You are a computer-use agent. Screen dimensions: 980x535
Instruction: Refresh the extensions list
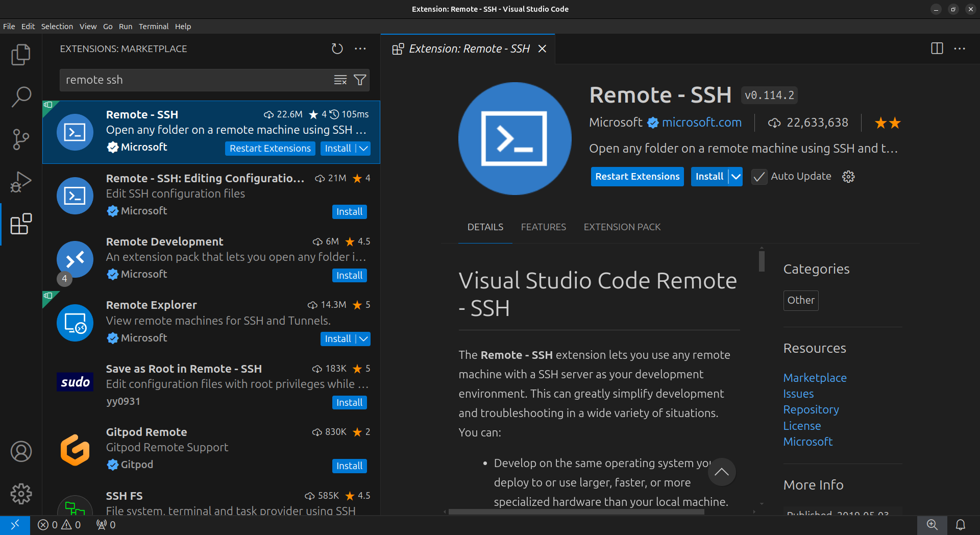337,49
